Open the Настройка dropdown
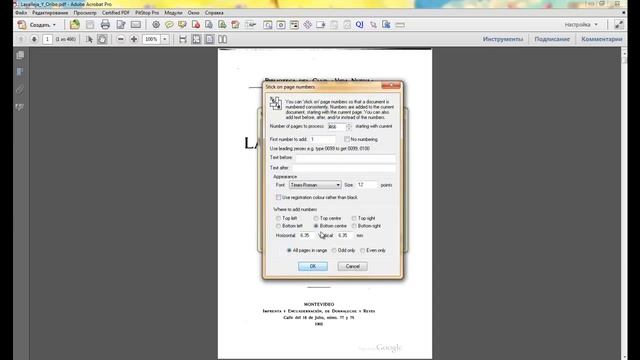Screen dimensions: 640x360 pyautogui.click(x=581, y=24)
